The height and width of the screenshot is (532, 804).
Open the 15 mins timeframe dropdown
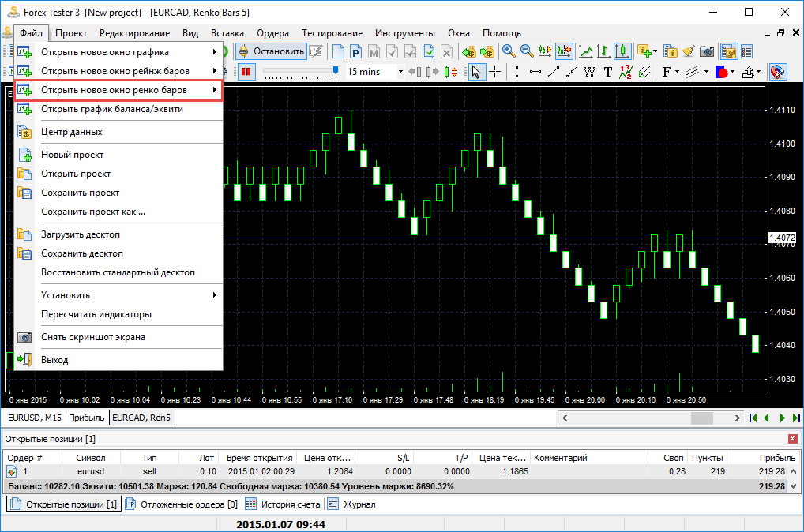(x=400, y=72)
